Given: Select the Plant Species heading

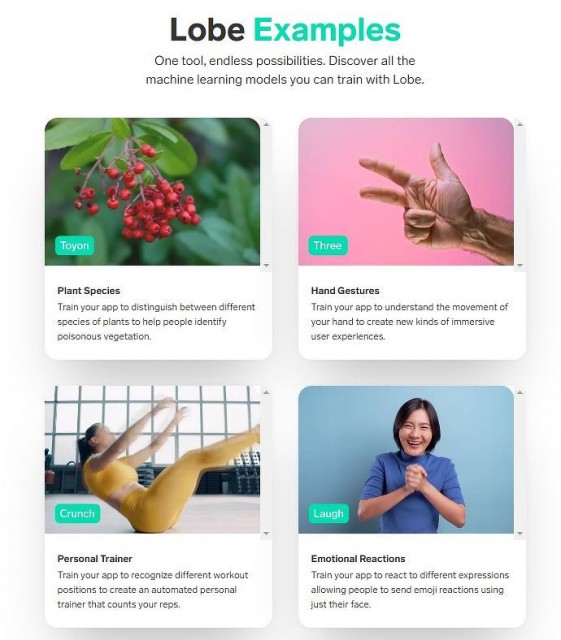Looking at the screenshot, I should [89, 291].
